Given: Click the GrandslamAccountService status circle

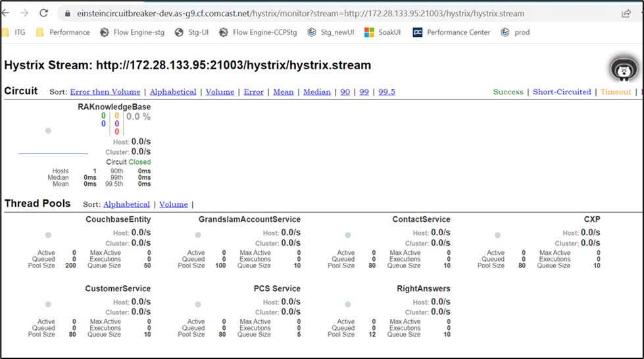Looking at the screenshot, I should click(x=198, y=235).
